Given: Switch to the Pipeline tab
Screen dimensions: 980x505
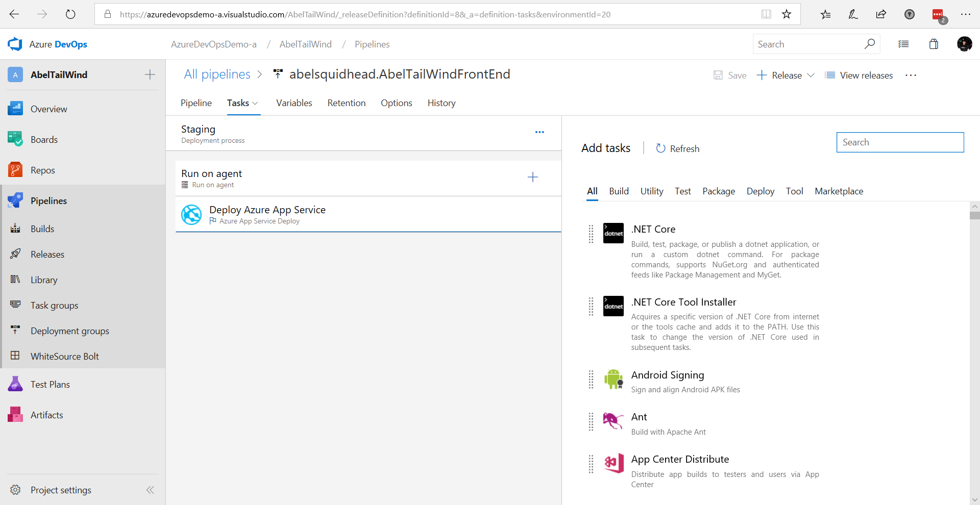Looking at the screenshot, I should click(x=196, y=103).
